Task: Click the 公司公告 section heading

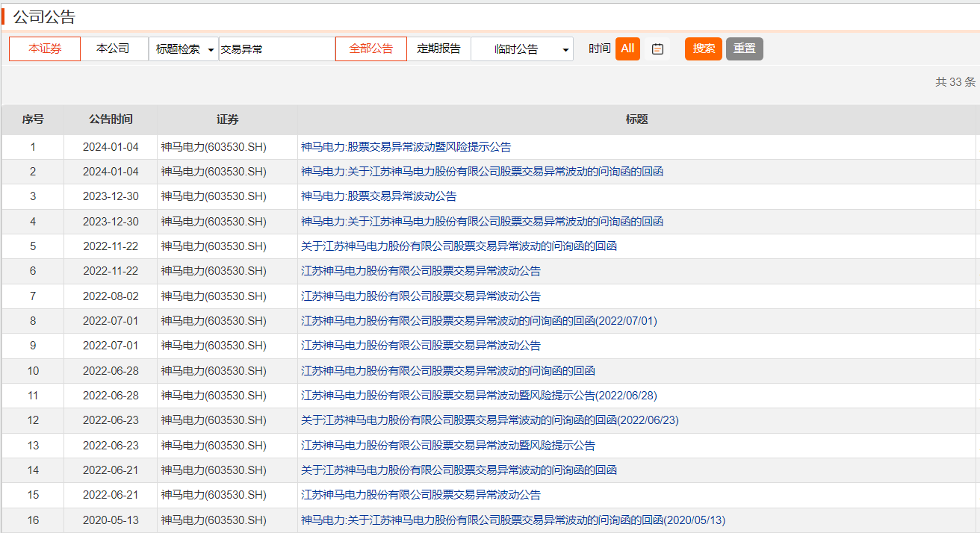Action: [44, 16]
